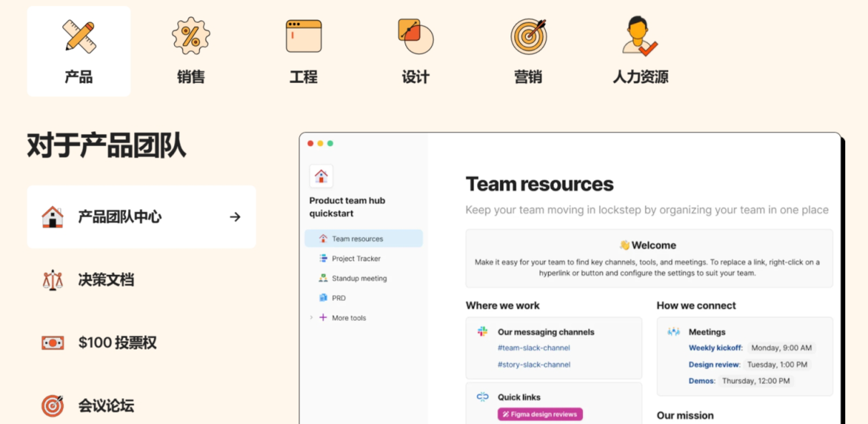Click the 设计 shapes icon
The width and height of the screenshot is (868, 424).
click(x=415, y=36)
